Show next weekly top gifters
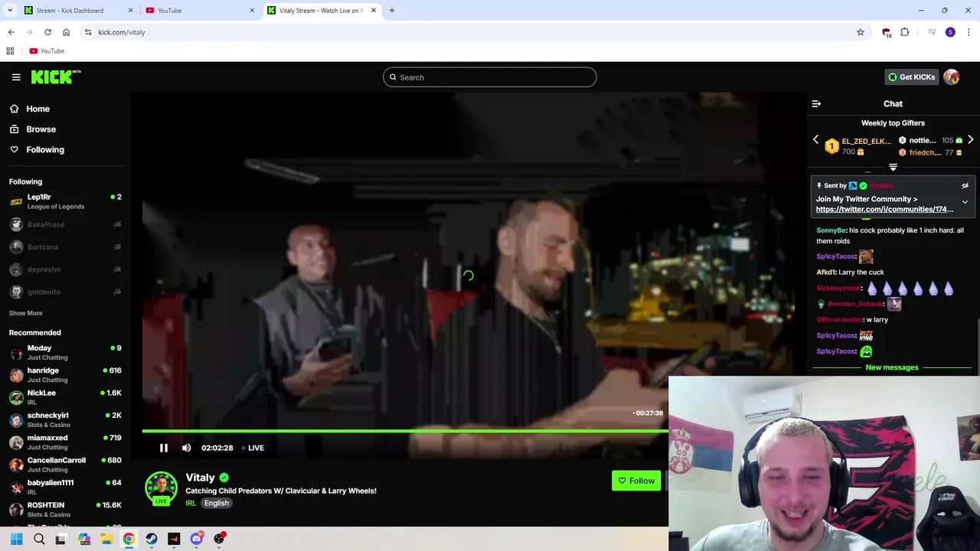Viewport: 980px width, 551px height. [x=970, y=140]
